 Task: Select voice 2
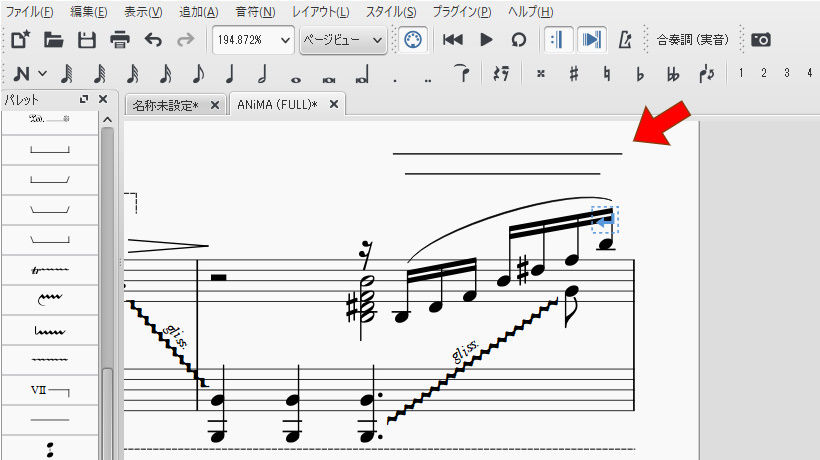coord(764,73)
